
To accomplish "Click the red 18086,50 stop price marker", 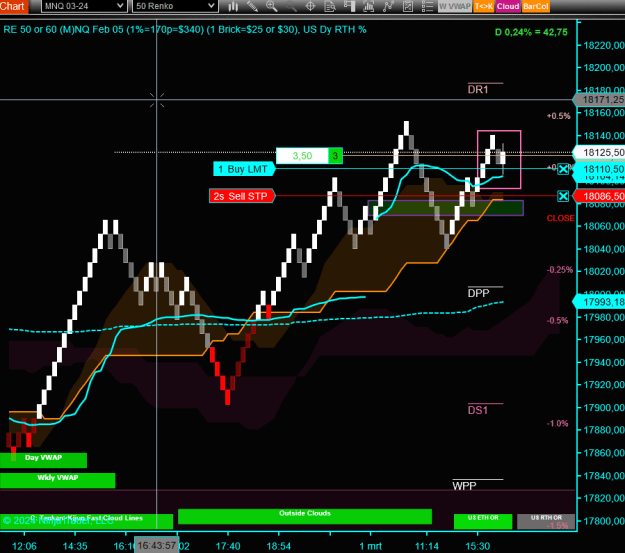I will tap(599, 196).
